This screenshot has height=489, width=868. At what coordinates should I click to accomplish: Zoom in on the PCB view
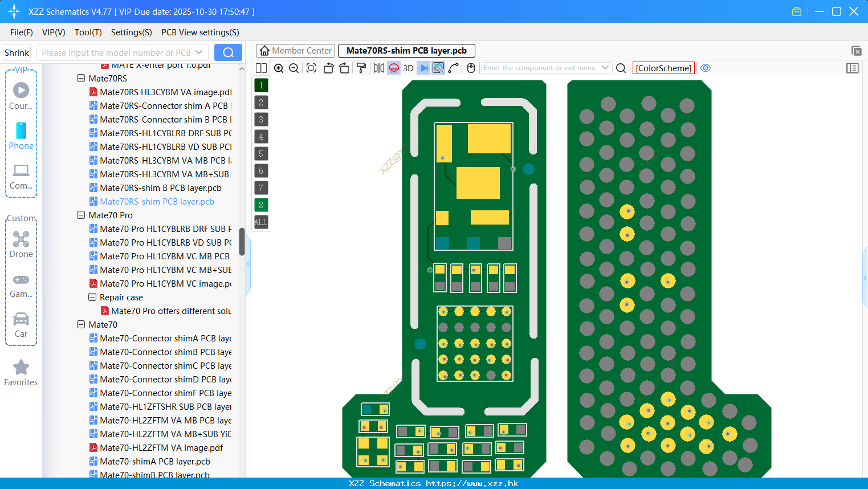(x=279, y=68)
